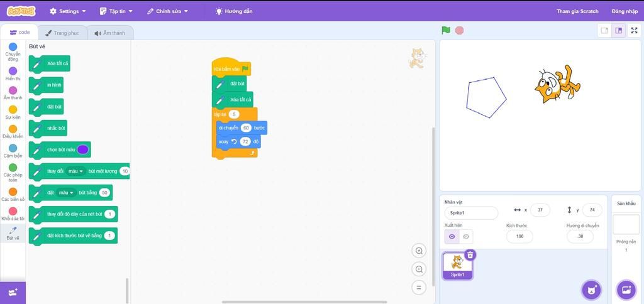Screen dimensions: 644x304
Task: Select the Hiển thị block category
Action: [x=13, y=74]
